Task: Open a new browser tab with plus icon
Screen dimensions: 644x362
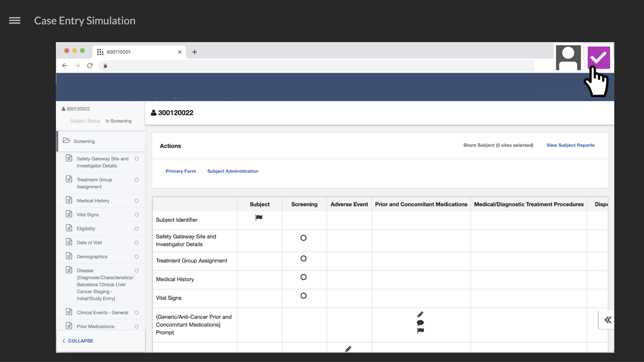Action: [x=195, y=52]
